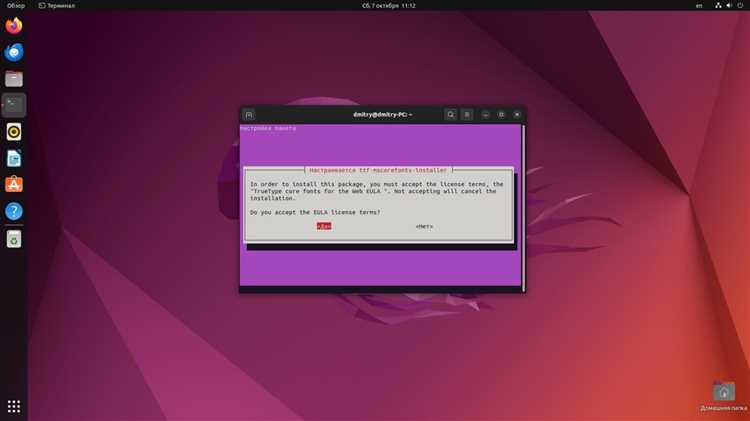
Task: Open the clock and calendar panel
Action: click(x=388, y=6)
